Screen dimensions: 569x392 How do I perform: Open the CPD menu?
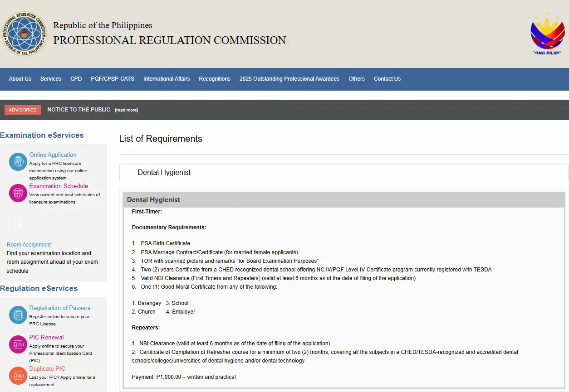pyautogui.click(x=76, y=79)
